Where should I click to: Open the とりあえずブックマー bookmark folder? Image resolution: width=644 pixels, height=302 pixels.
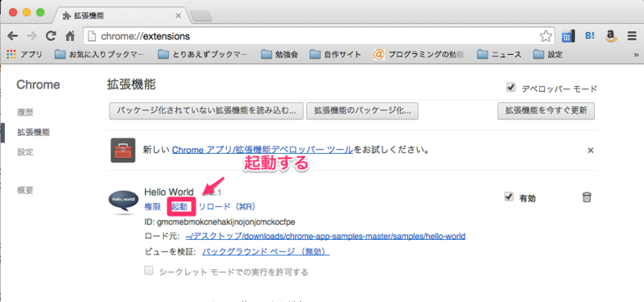click(203, 54)
